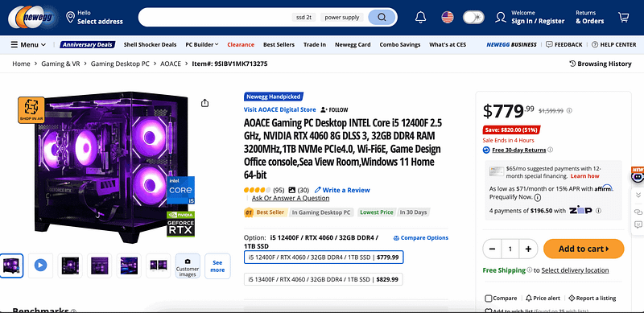
Task: Click the Write a Review pencil link
Action: coord(342,190)
